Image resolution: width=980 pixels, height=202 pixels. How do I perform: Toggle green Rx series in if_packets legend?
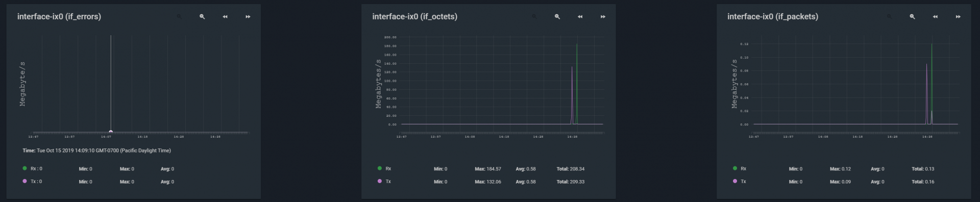pos(734,168)
